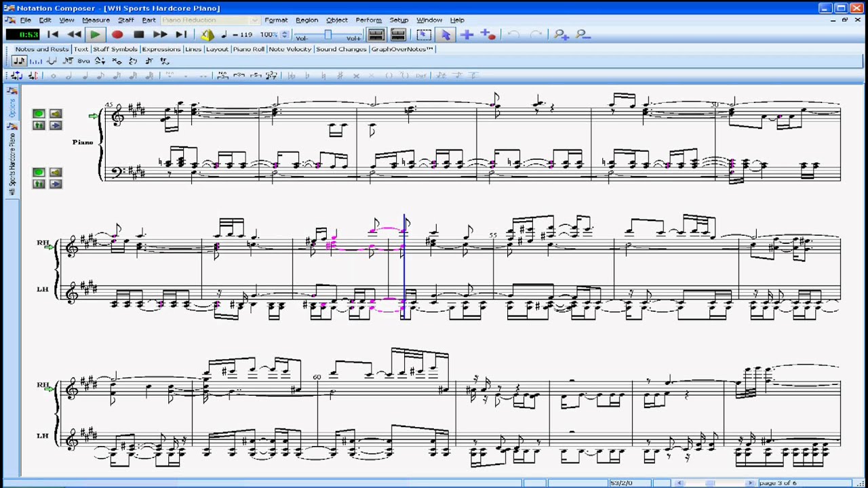
Task: Open the Setup menu
Action: tap(399, 20)
